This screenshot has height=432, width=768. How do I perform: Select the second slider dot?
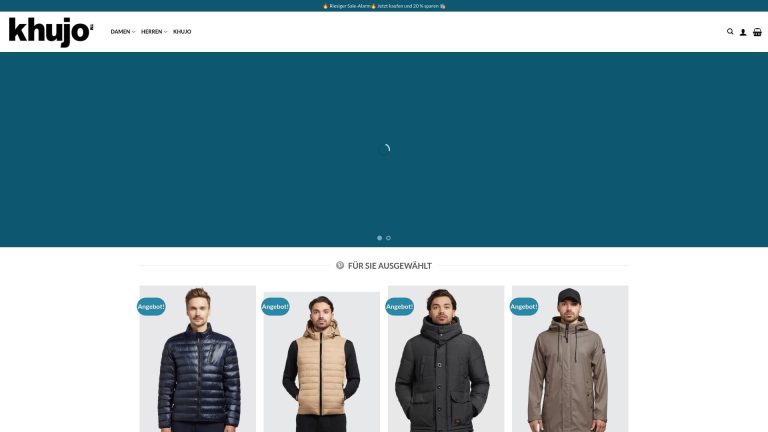click(x=388, y=238)
